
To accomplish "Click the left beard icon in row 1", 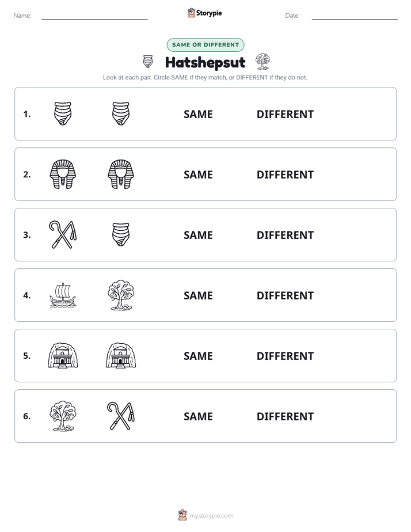I will click(x=63, y=113).
